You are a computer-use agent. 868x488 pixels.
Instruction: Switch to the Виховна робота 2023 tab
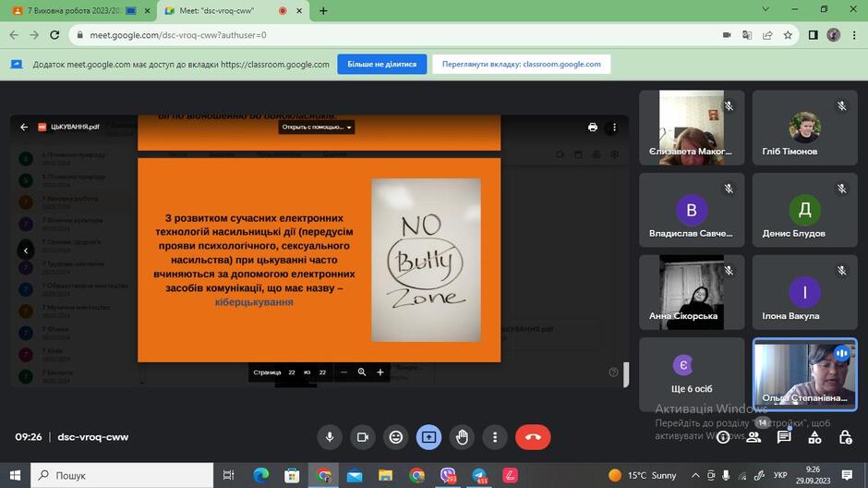coord(75,10)
